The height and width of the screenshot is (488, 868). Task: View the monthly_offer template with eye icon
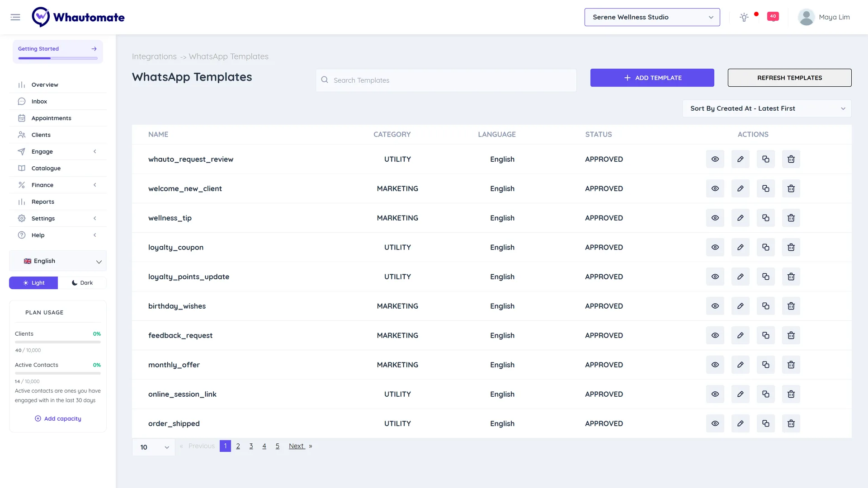[x=715, y=365]
